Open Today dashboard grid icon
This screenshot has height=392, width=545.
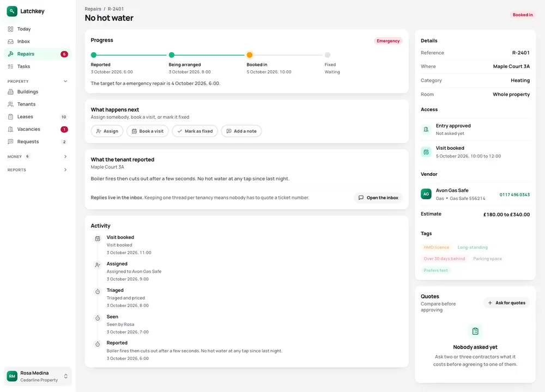point(11,29)
